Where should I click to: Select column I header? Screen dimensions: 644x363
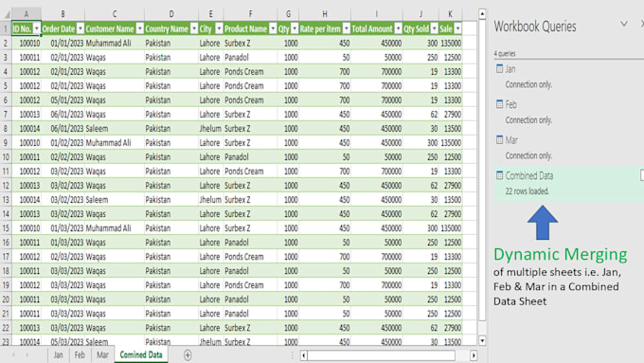point(376,14)
